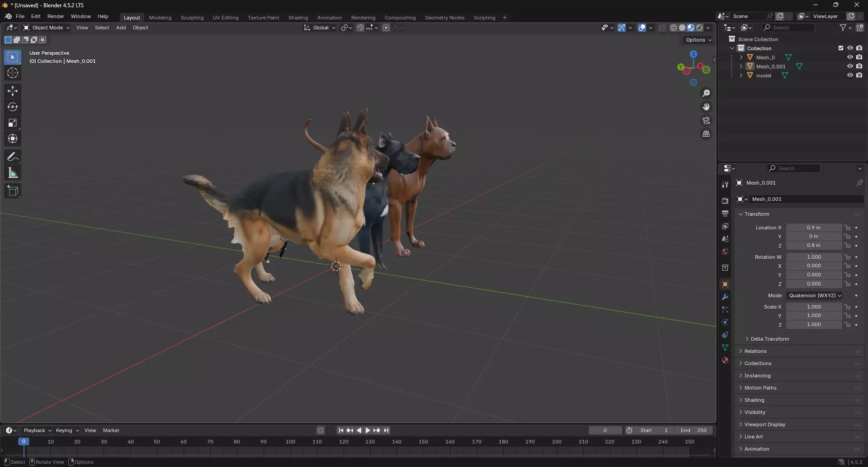Toggle Collection exclude checkbox
The width and height of the screenshot is (868, 467).
coord(841,48)
